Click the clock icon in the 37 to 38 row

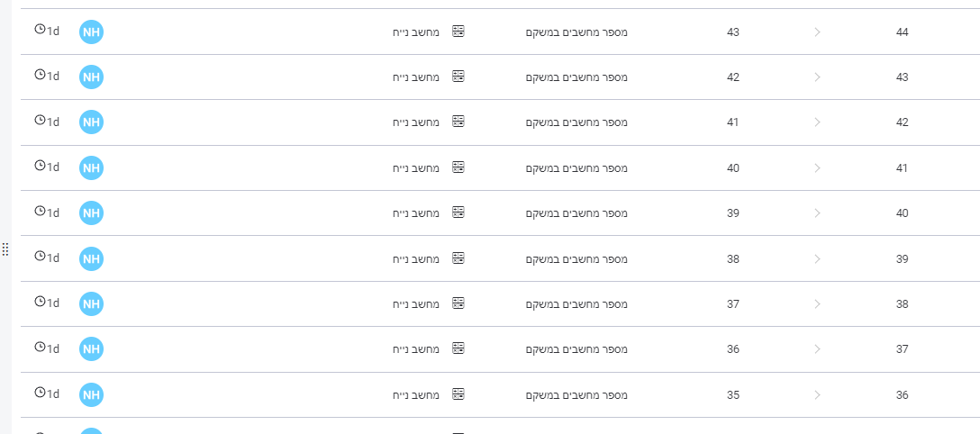pos(40,302)
